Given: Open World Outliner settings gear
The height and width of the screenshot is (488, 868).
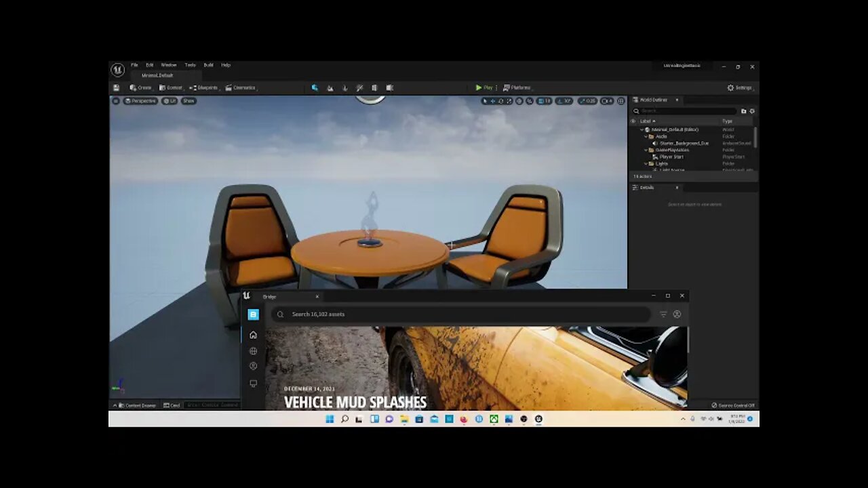Looking at the screenshot, I should (x=752, y=111).
